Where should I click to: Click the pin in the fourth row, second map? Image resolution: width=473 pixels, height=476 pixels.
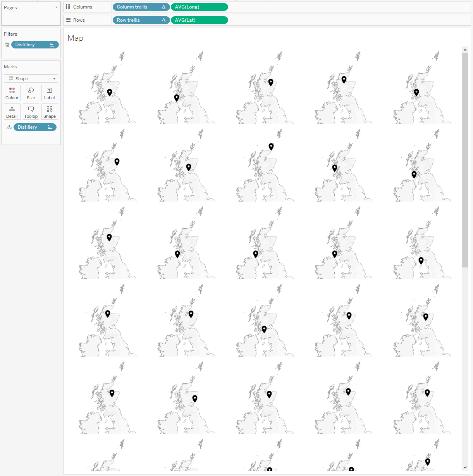coord(191,314)
